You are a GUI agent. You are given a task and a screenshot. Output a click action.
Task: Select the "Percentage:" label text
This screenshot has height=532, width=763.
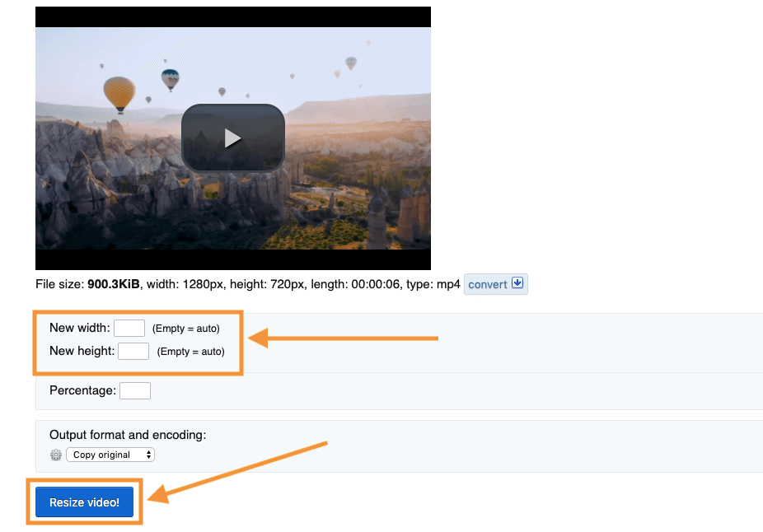(82, 390)
